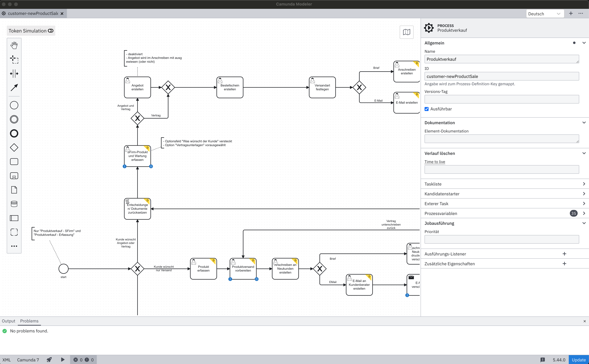
Task: Create a group from palette
Action: pos(14,232)
